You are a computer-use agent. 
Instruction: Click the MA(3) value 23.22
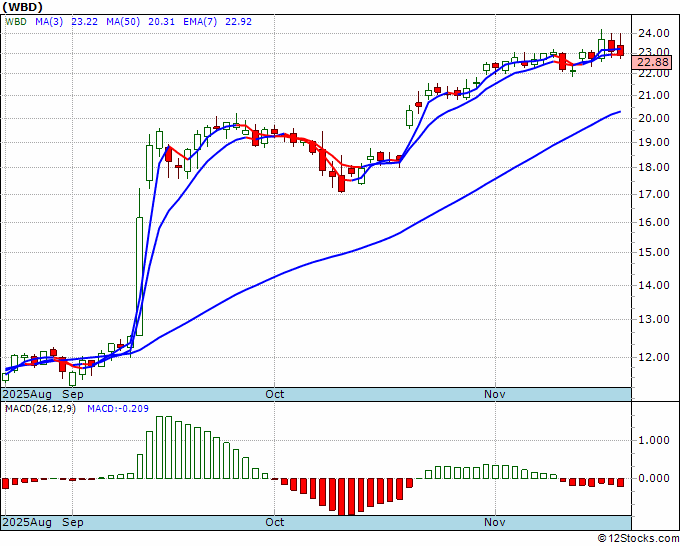tap(84, 22)
